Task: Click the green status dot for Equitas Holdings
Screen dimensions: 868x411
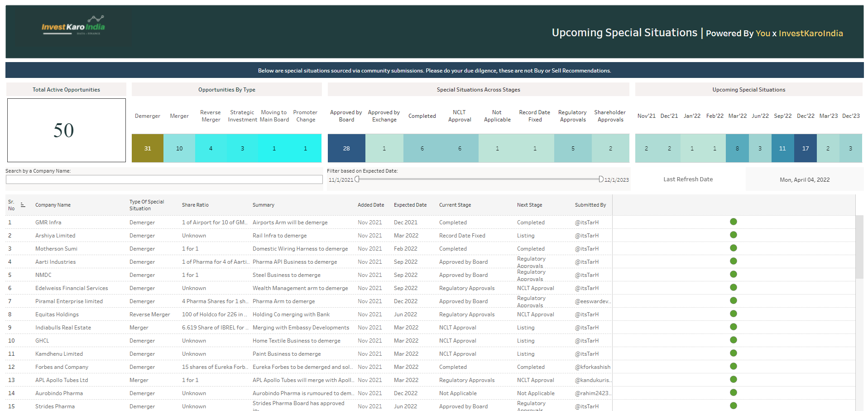Action: click(734, 314)
